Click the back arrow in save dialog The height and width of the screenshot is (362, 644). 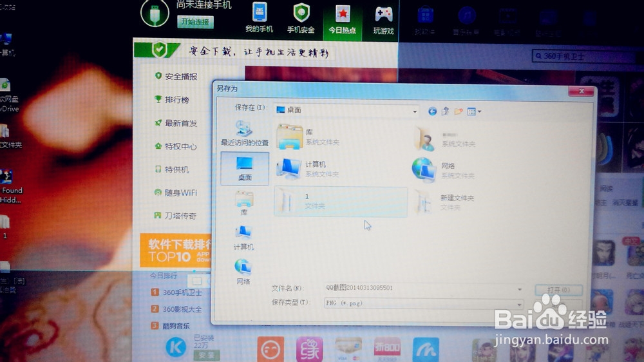click(432, 111)
